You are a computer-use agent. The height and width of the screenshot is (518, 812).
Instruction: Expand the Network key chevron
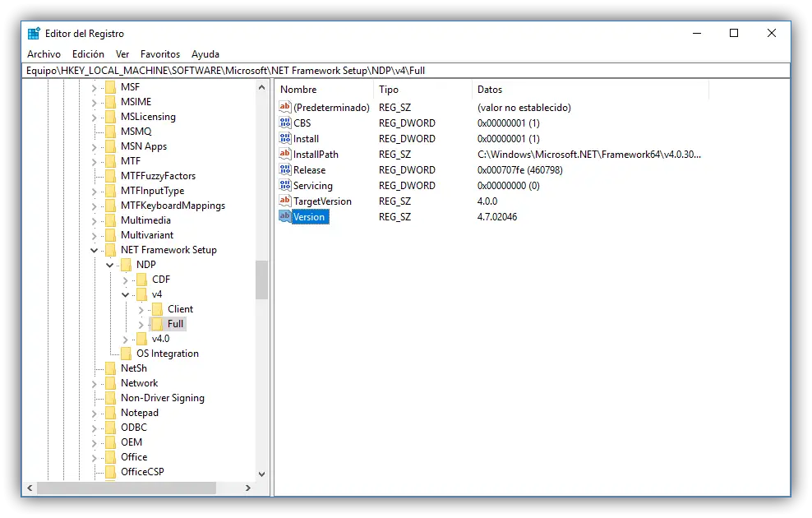(x=95, y=384)
